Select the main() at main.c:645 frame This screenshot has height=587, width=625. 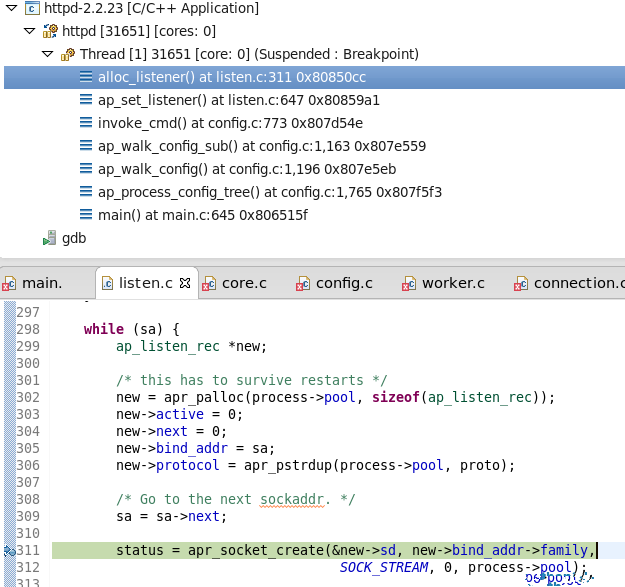coord(203,215)
